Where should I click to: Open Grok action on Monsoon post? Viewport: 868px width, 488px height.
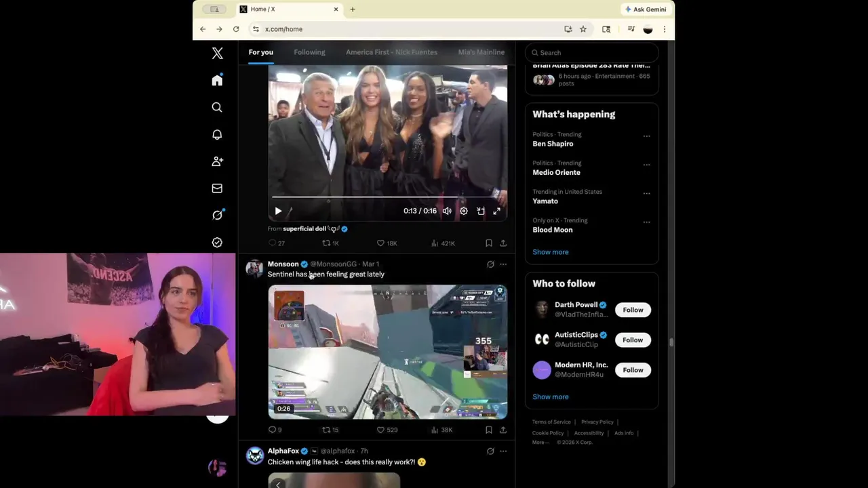coord(490,264)
